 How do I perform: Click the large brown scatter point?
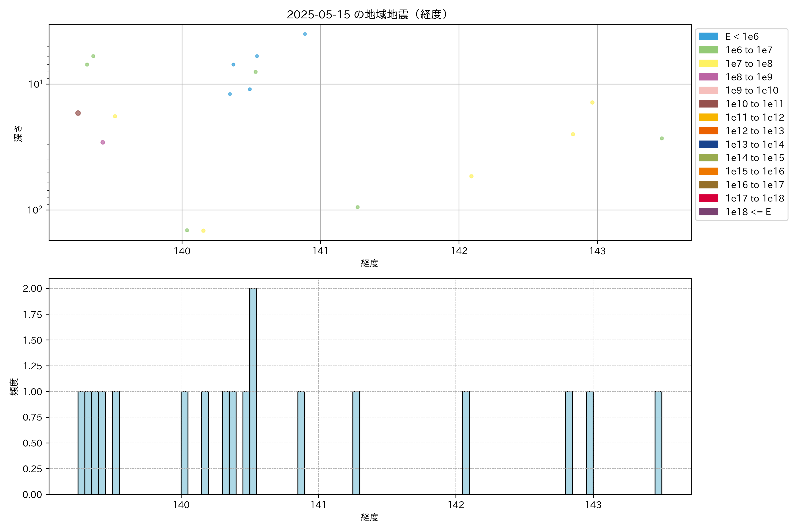click(78, 113)
